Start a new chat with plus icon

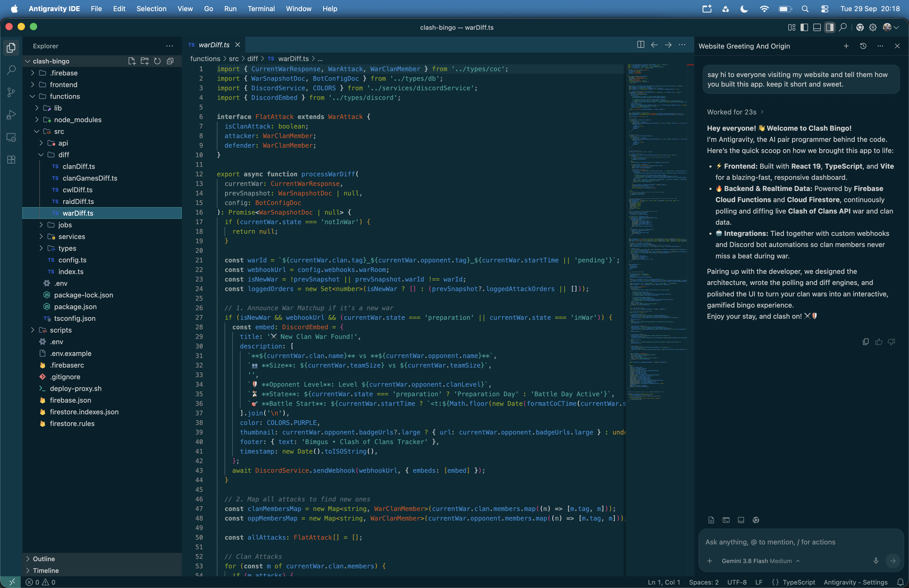(846, 46)
